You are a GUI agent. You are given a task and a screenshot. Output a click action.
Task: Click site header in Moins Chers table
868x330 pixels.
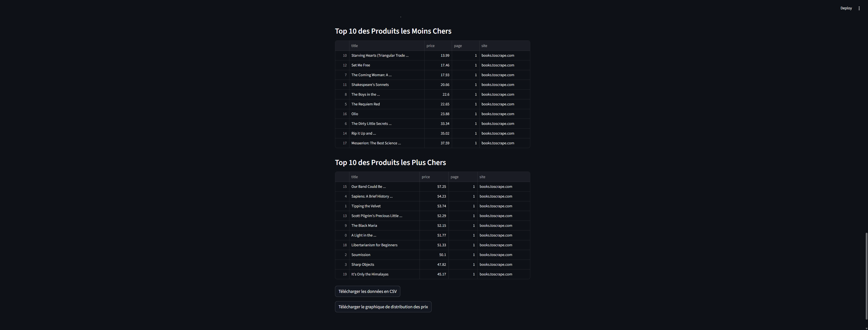(x=504, y=45)
